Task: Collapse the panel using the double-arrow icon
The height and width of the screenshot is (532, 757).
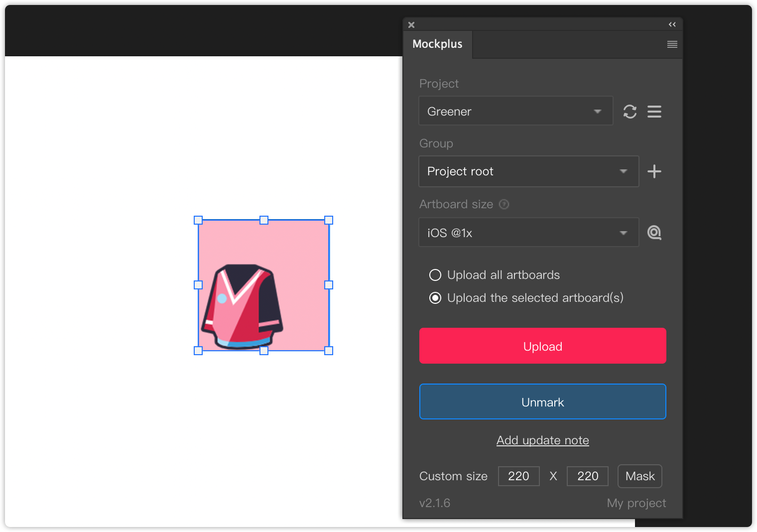Action: [x=672, y=24]
